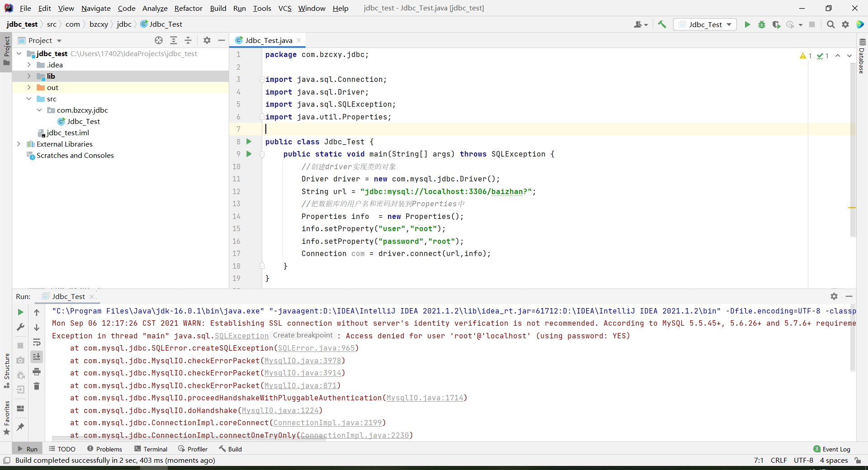Collapse all in the Project panel

pos(188,40)
